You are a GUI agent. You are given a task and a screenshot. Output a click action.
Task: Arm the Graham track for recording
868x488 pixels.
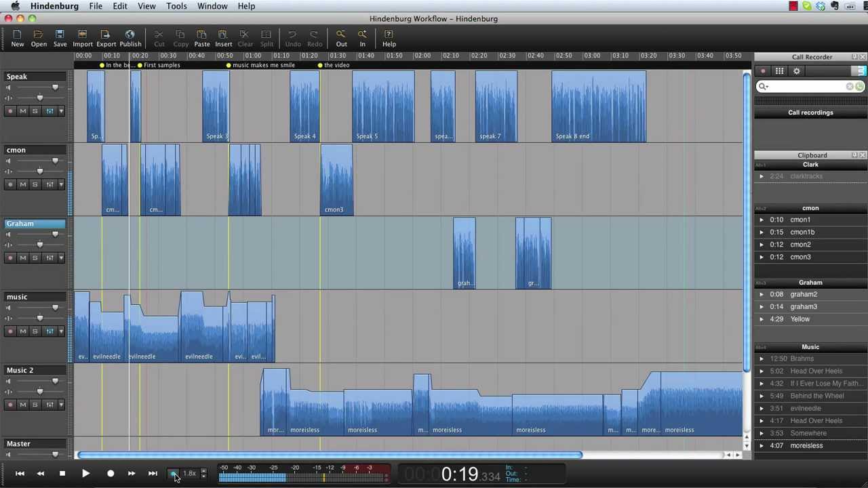point(10,258)
